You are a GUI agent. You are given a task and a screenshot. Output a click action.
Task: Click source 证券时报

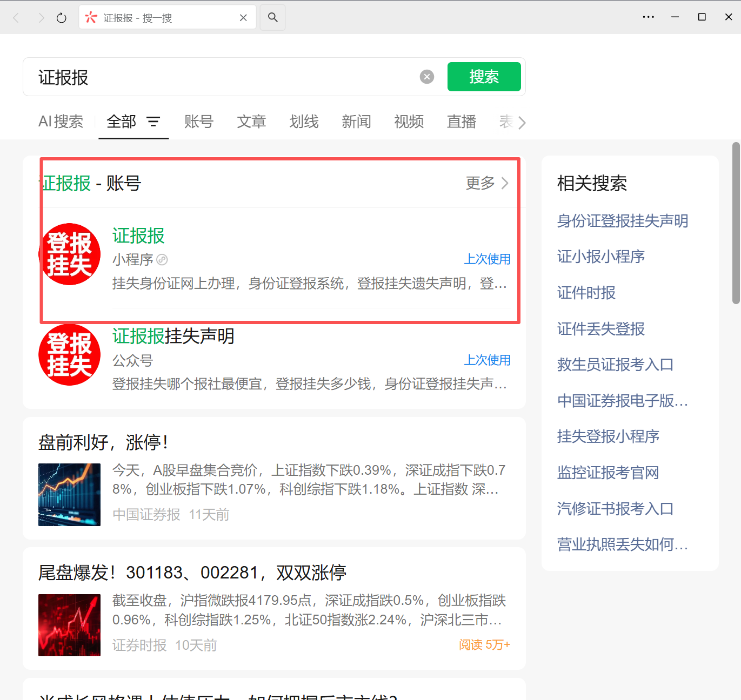coord(139,645)
